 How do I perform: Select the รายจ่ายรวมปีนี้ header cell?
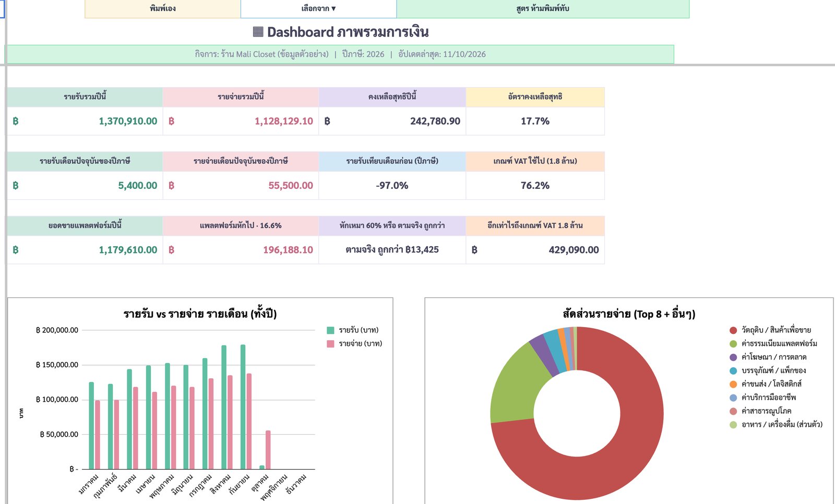tap(241, 97)
